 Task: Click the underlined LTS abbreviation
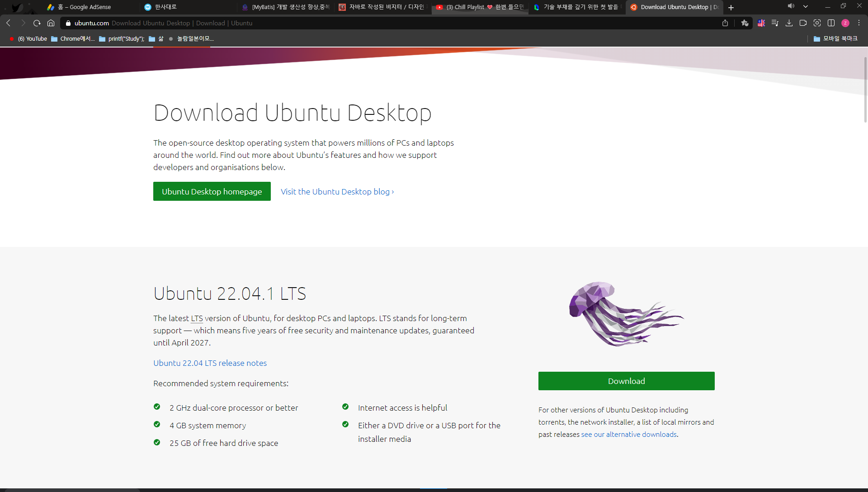point(197,318)
